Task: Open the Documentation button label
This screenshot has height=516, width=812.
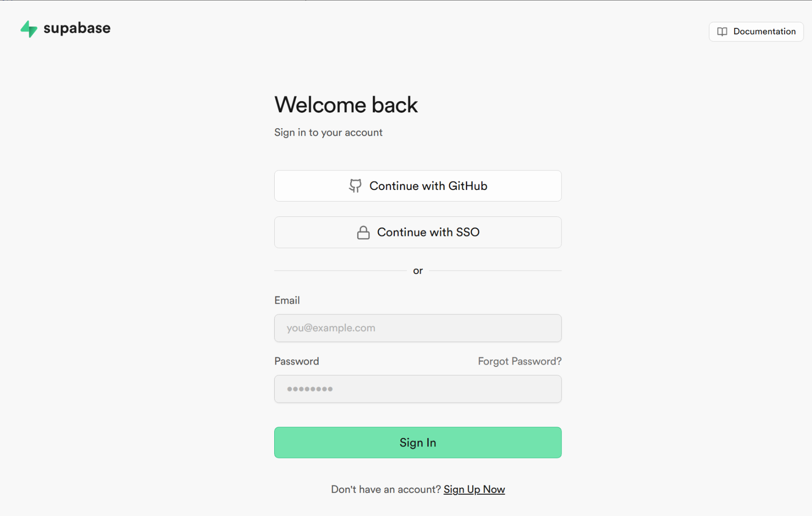Action: click(x=764, y=32)
